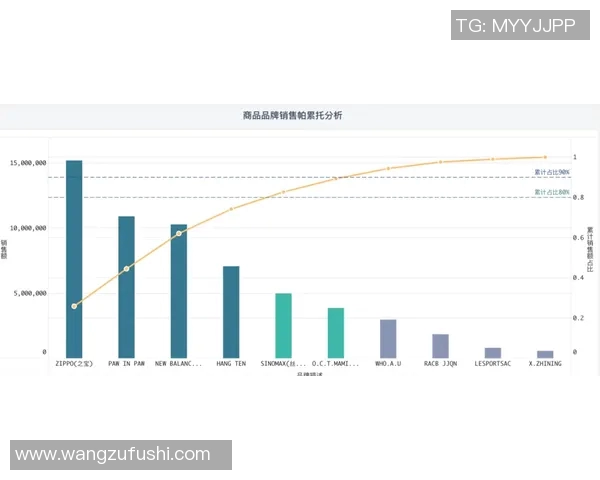Click the ZIPPO(之宝) axis label
This screenshot has height=480, width=600.
point(74,364)
